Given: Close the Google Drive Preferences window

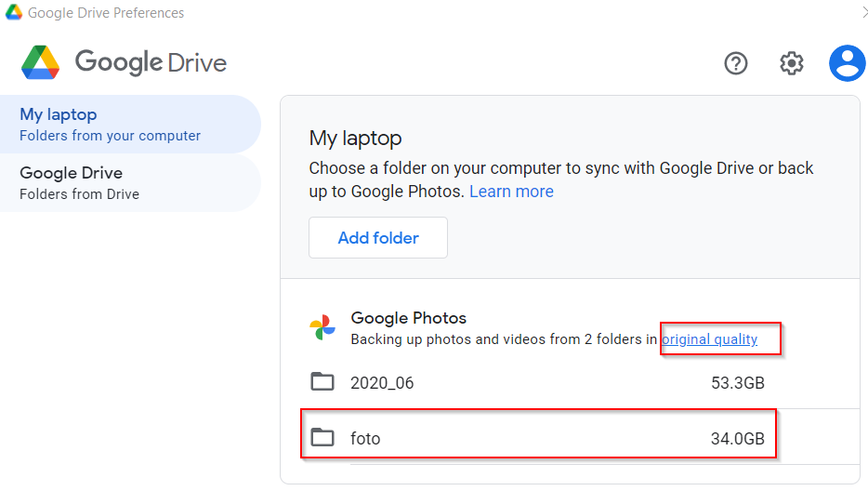Looking at the screenshot, I should point(864,12).
